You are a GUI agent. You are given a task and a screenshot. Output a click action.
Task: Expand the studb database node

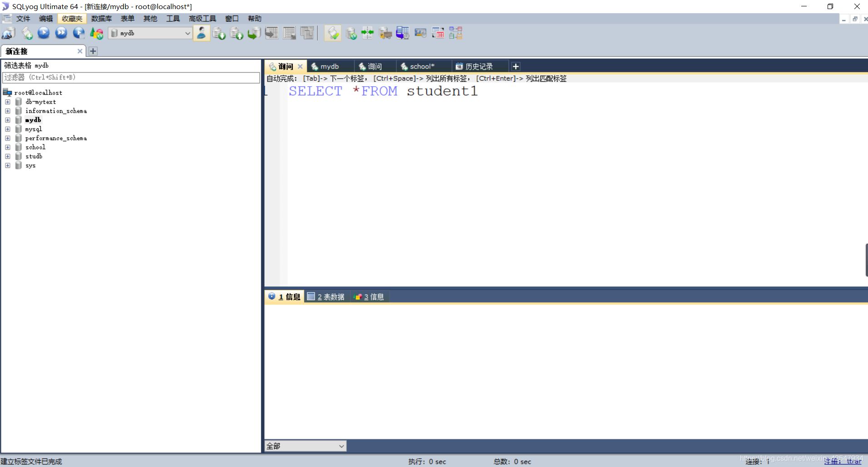8,156
